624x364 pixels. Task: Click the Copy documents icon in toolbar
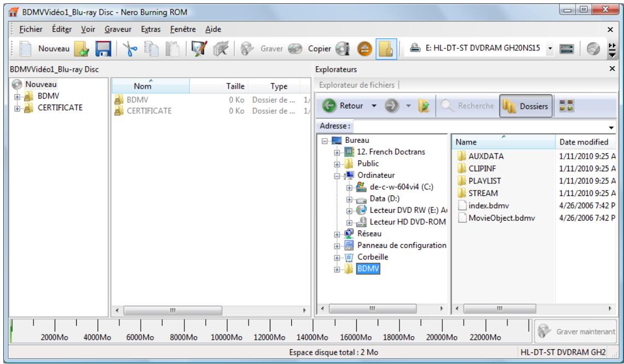tap(151, 49)
